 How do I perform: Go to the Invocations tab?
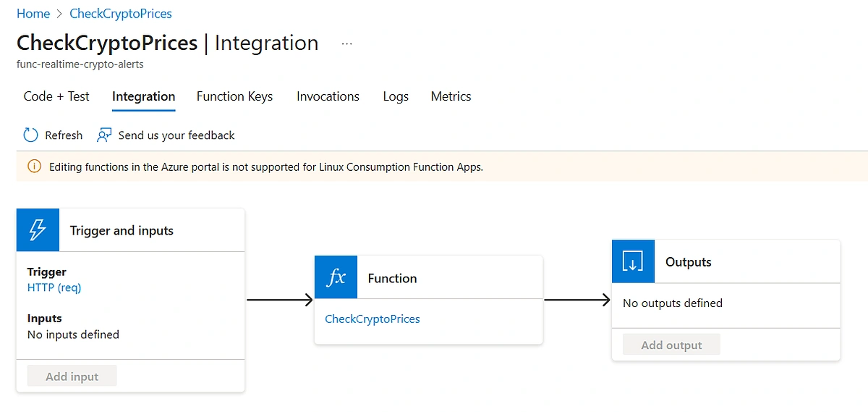point(328,96)
